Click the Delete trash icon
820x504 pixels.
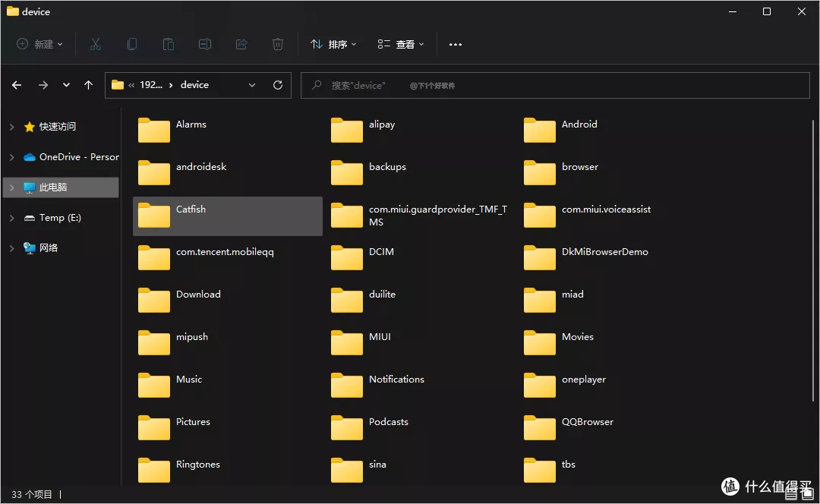[278, 45]
